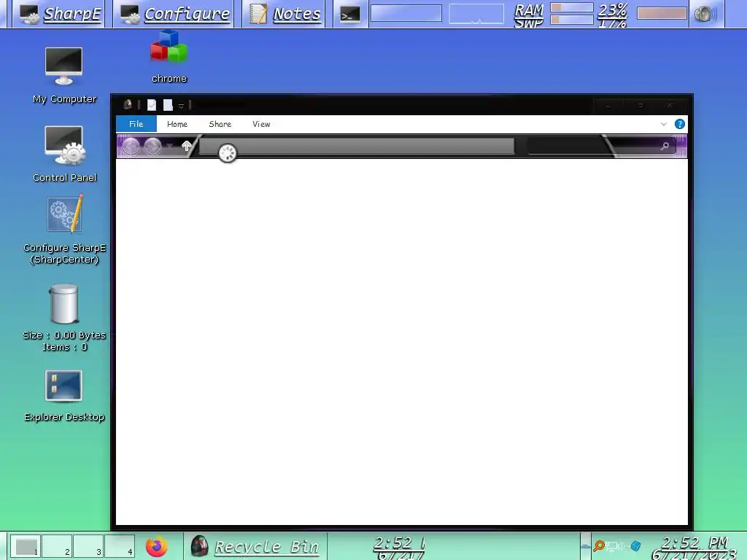Viewport: 747px width, 560px height.
Task: Switch to virtual desktop 3
Action: click(88, 546)
